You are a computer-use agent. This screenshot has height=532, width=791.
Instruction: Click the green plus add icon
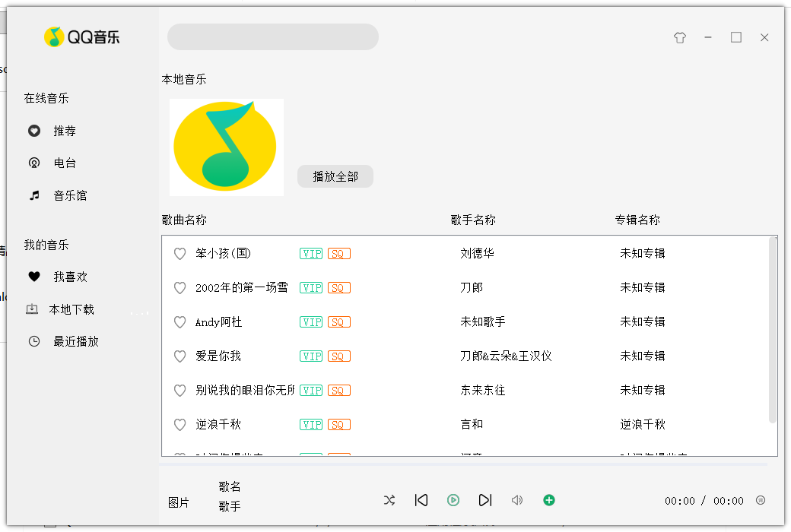point(549,500)
